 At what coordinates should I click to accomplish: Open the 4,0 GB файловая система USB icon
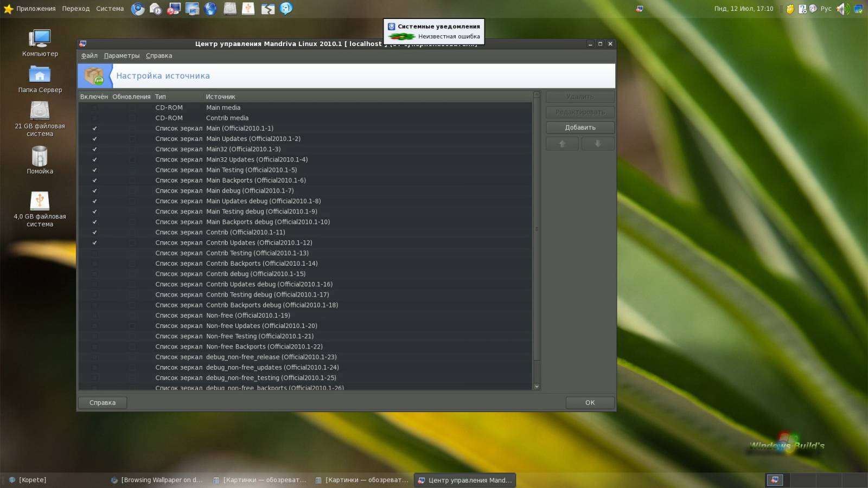40,209
